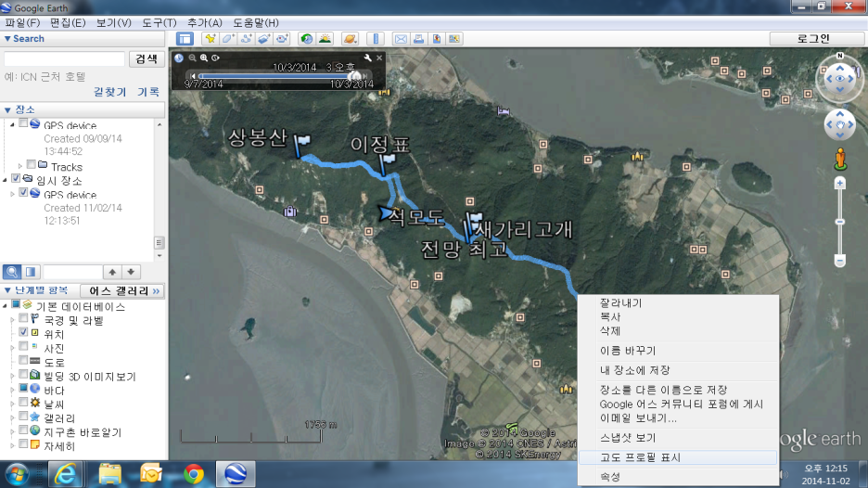Viewport: 868px width, 488px height.
Task: Expand the 빌딩 3D 이미지보기 layer node
Action: pos(12,376)
